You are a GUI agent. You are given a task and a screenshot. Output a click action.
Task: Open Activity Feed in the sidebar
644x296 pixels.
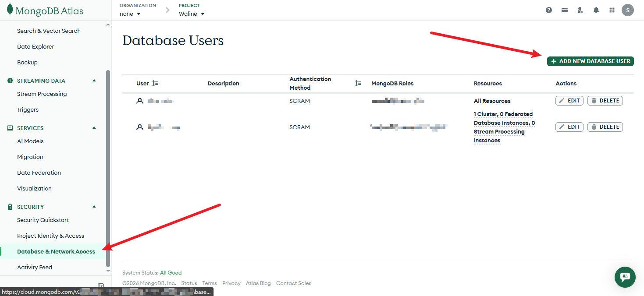[x=35, y=267]
